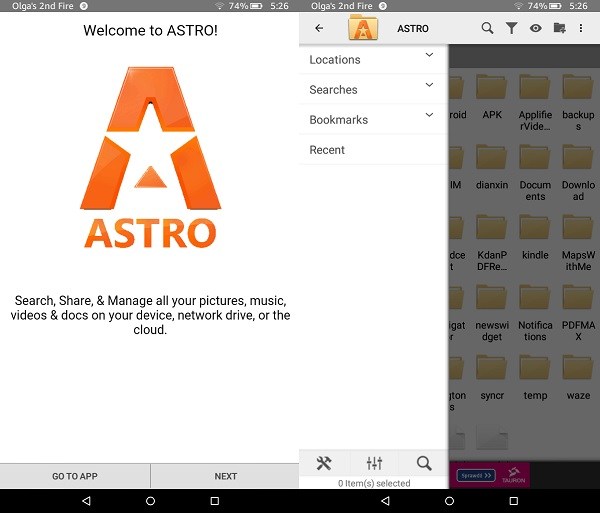
Task: Open the filter funnel icon
Action: tap(512, 28)
